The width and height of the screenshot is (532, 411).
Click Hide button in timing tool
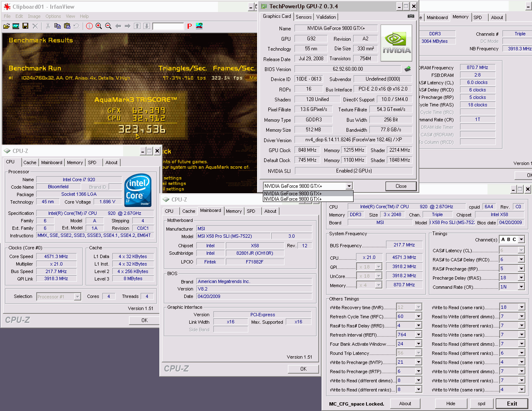[x=451, y=404]
